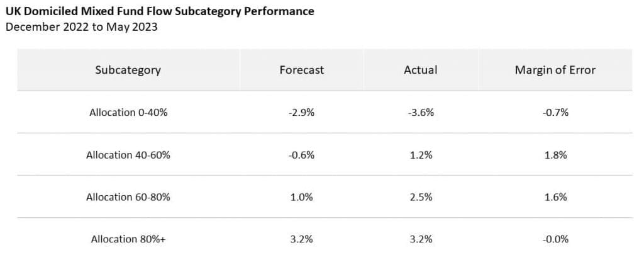Image resolution: width=644 pixels, height=255 pixels.
Task: Select the 2.5% actual cell
Action: click(x=420, y=197)
